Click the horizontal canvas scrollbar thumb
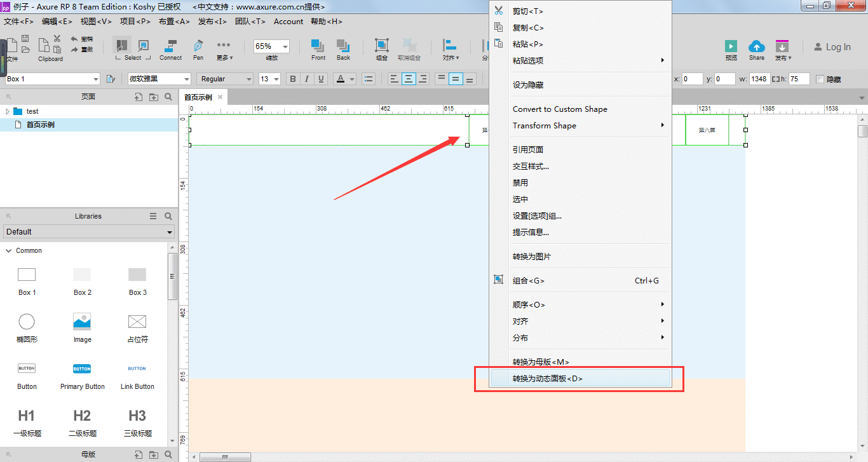The width and height of the screenshot is (868, 462). (225, 457)
